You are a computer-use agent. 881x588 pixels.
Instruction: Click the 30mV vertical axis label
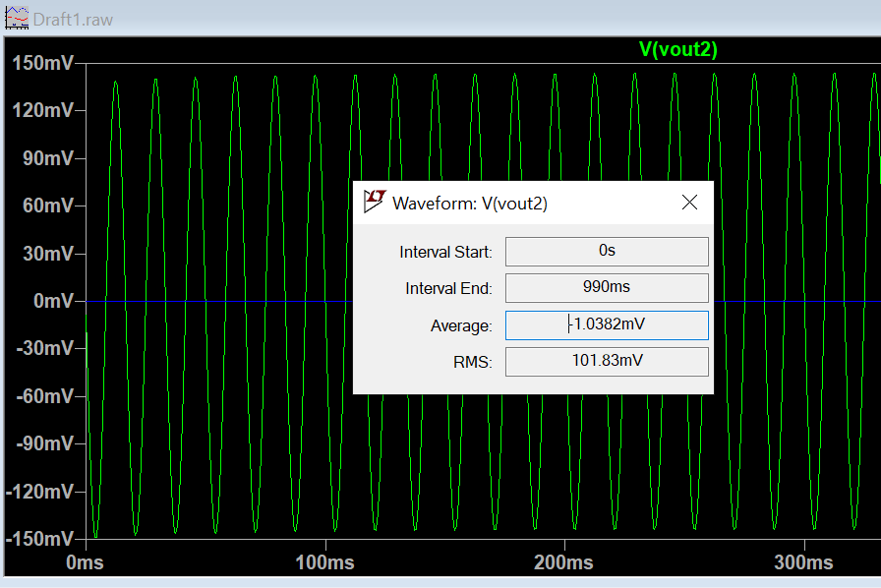click(48, 254)
